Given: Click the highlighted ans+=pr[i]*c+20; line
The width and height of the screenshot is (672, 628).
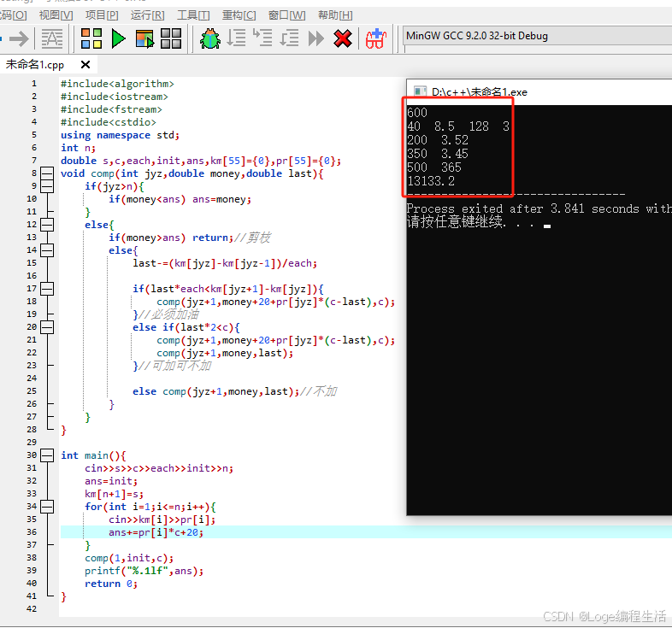Looking at the screenshot, I should (156, 532).
